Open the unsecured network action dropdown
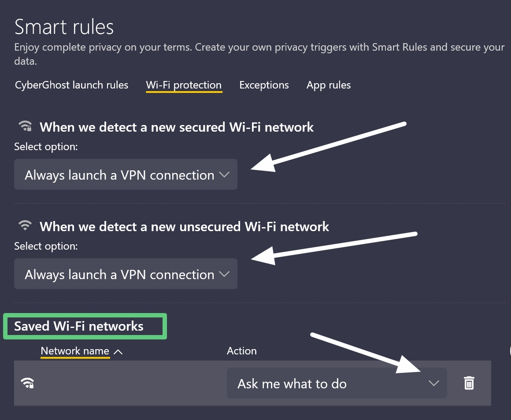The width and height of the screenshot is (511, 420). coord(126,274)
